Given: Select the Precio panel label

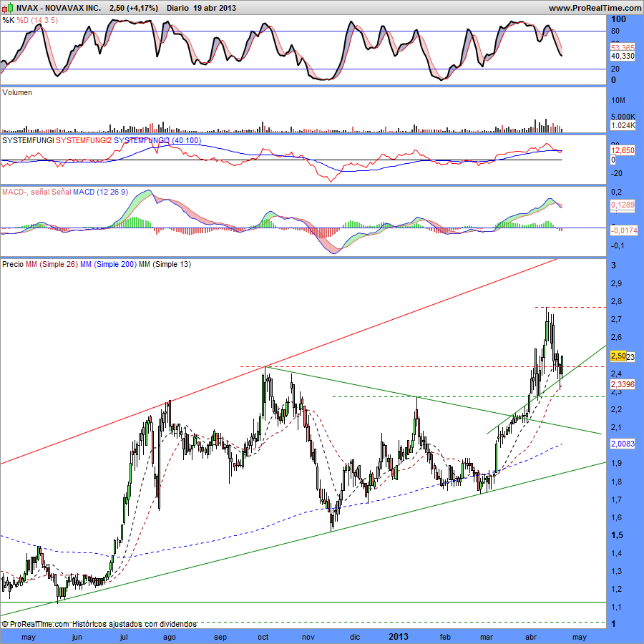Looking at the screenshot, I should pyautogui.click(x=13, y=264).
